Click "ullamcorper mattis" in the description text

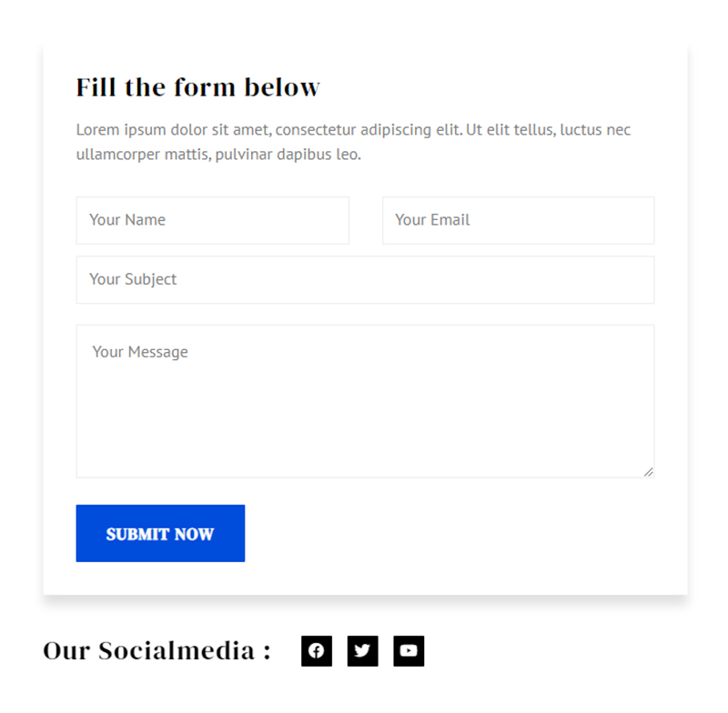[x=138, y=155]
